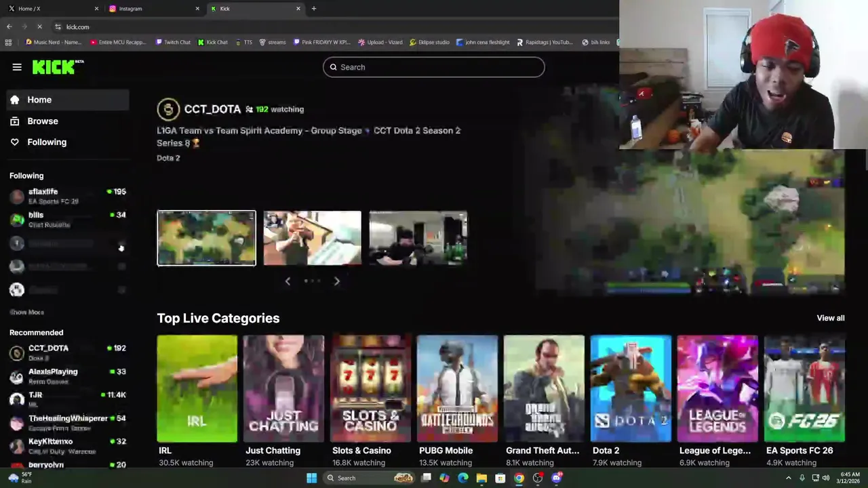This screenshot has height=488, width=868.
Task: Click the browser back arrow
Action: click(x=9, y=26)
